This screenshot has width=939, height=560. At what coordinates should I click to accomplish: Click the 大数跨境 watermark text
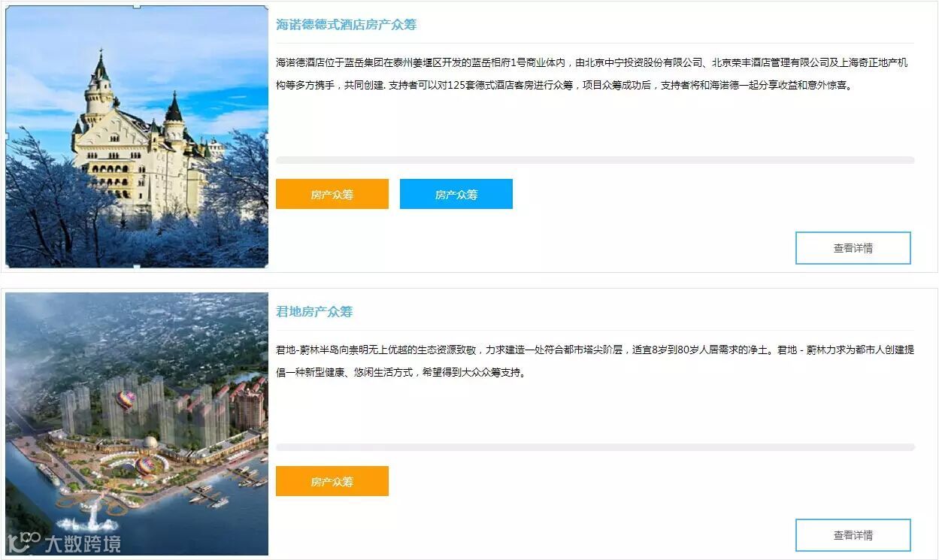83,544
